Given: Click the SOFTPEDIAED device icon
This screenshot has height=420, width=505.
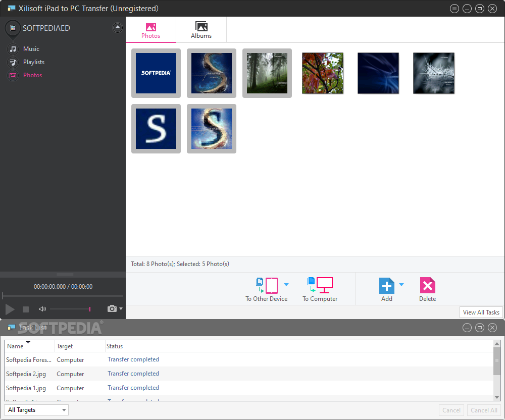Looking at the screenshot, I should tap(13, 28).
